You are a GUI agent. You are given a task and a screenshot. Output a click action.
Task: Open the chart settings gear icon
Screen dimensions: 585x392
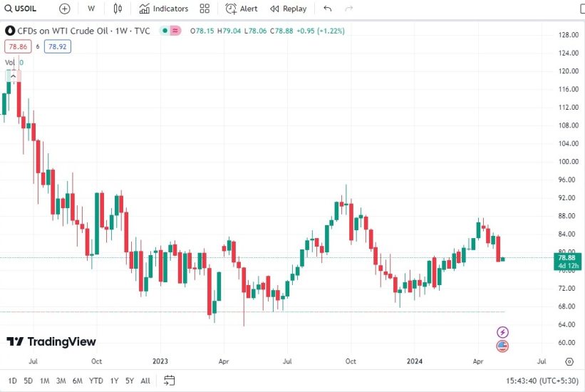[569, 361]
